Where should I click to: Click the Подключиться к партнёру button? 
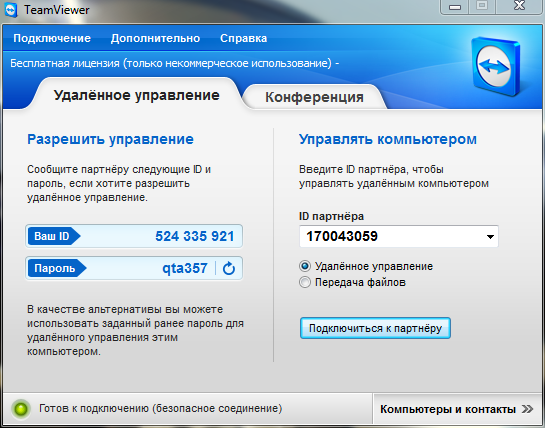point(375,328)
